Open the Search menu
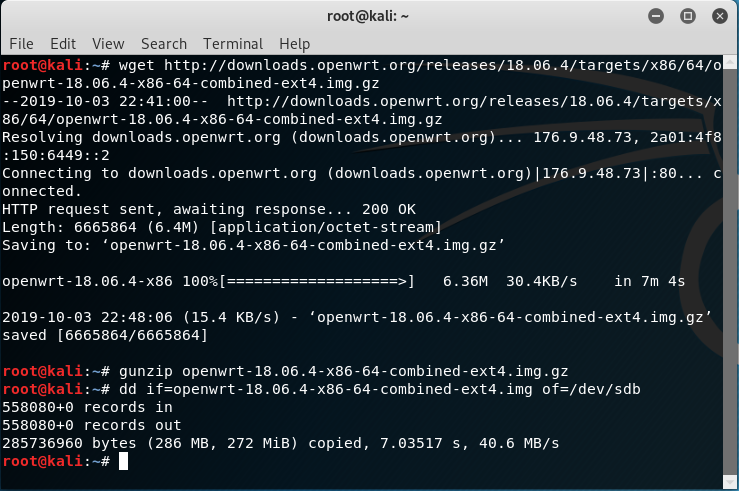This screenshot has width=739, height=491. (164, 44)
